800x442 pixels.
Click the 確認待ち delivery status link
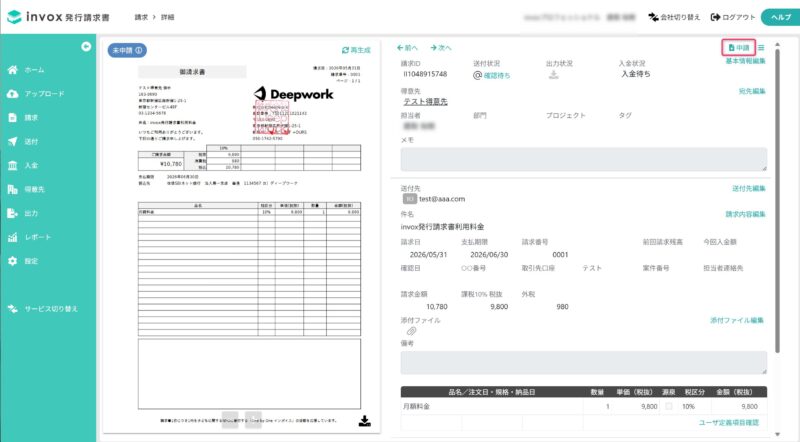496,76
